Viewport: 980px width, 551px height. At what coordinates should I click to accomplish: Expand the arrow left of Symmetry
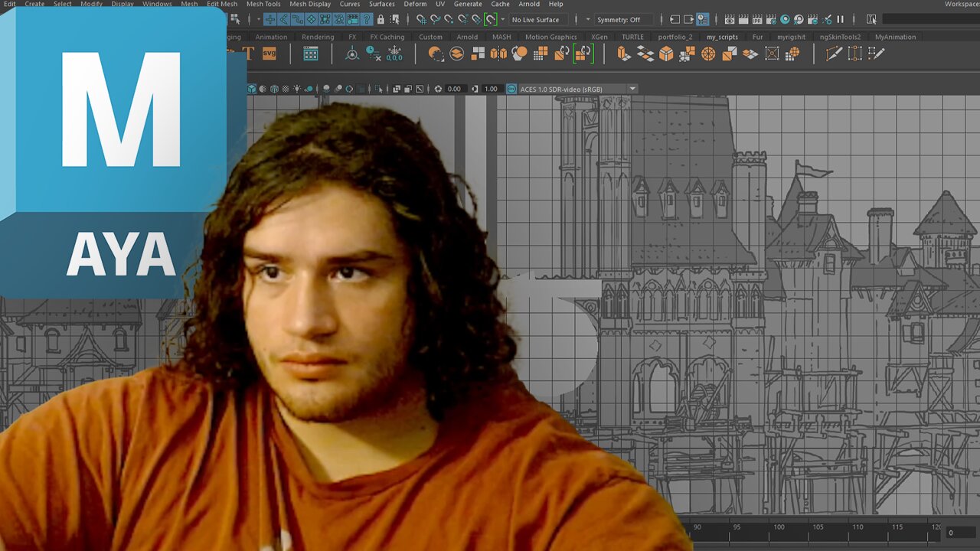tap(588, 19)
